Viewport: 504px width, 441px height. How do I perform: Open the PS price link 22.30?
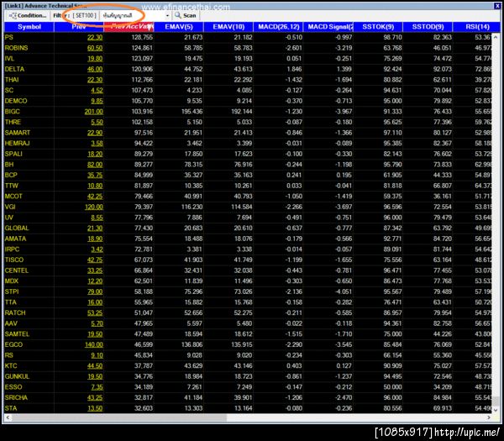point(95,37)
